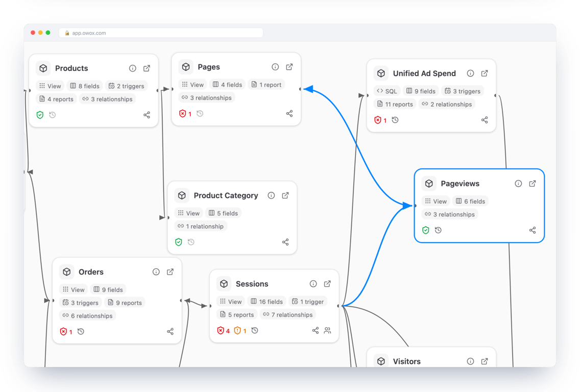This screenshot has width=580, height=392.
Task: Click '6 fields' chip on Pageviews
Action: pos(471,201)
